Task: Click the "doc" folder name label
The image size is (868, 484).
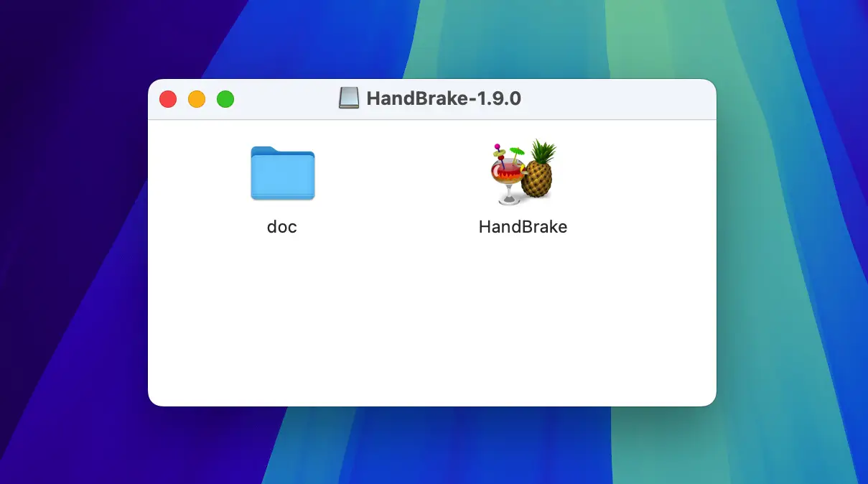Action: coord(282,227)
